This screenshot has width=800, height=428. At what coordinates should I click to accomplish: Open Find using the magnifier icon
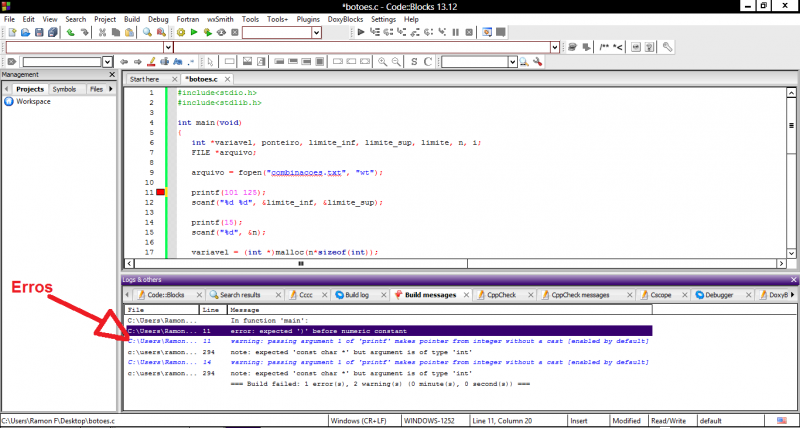click(147, 33)
